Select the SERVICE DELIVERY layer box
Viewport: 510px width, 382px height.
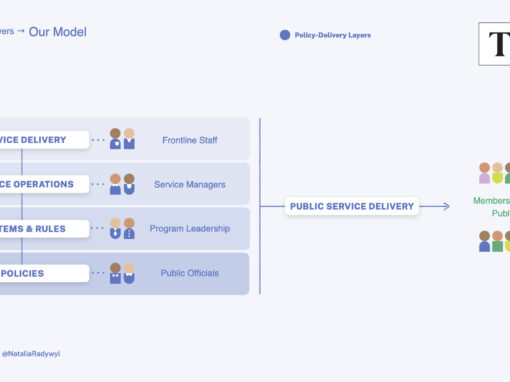pos(44,140)
